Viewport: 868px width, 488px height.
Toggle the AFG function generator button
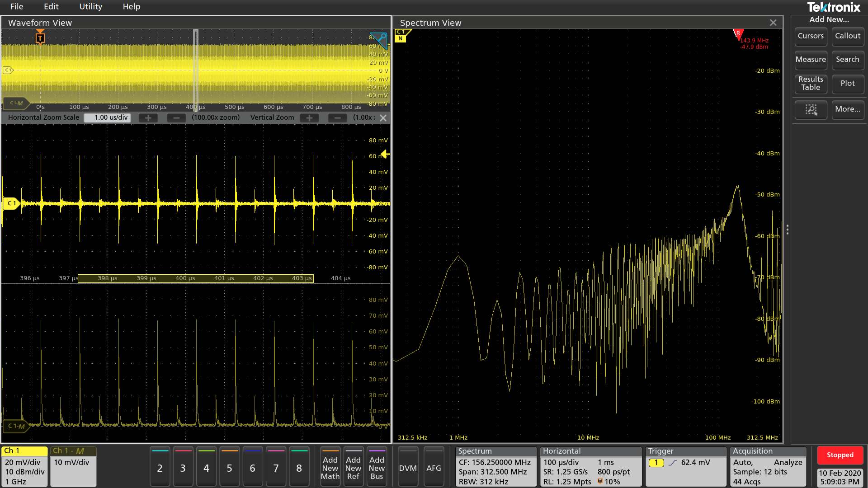[x=434, y=468]
